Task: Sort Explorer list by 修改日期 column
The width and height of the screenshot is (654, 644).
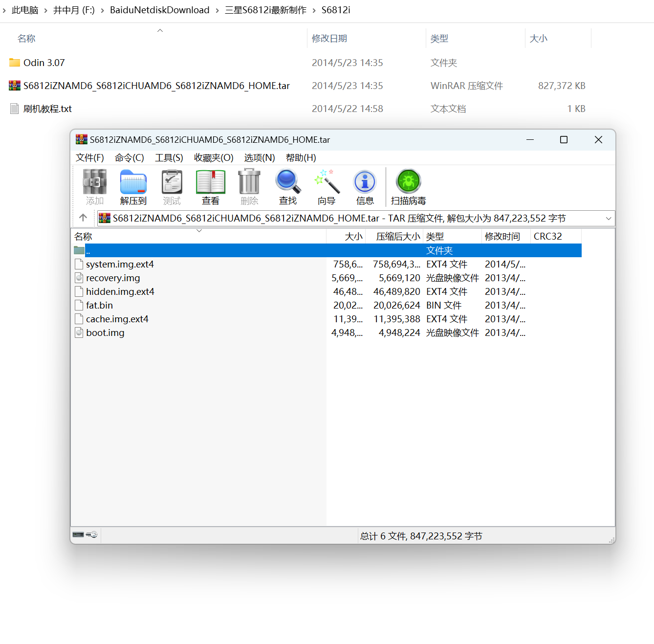Action: point(367,38)
